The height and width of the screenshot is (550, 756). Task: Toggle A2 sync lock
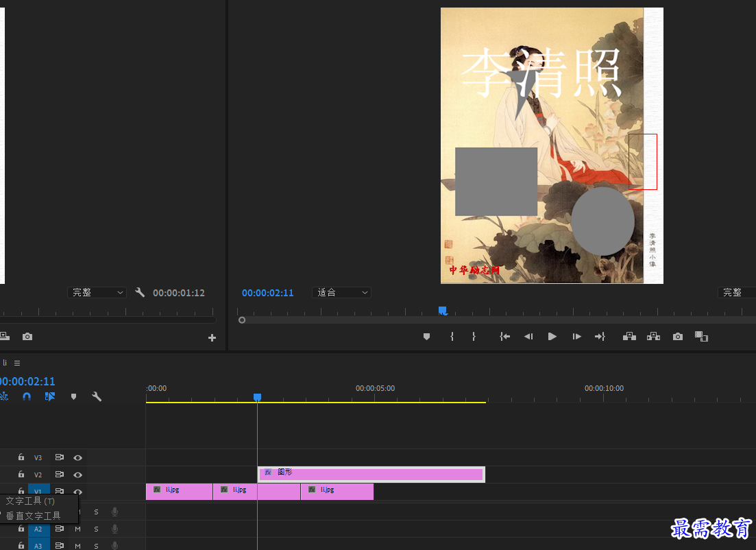tap(60, 529)
